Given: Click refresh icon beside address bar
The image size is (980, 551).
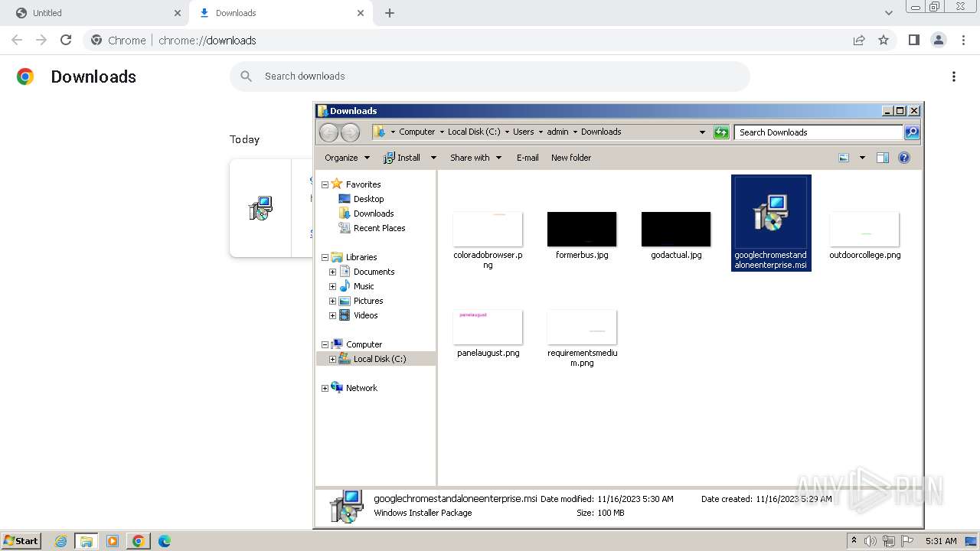Looking at the screenshot, I should [x=721, y=132].
